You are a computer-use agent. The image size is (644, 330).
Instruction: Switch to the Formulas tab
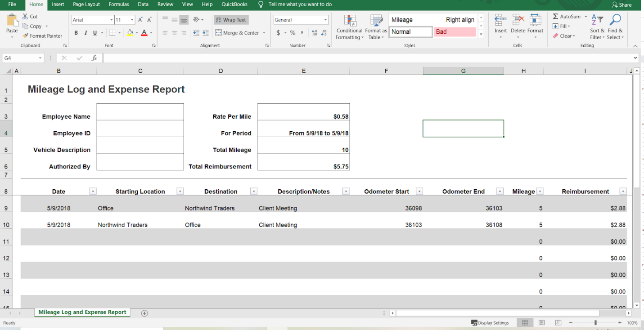tap(119, 4)
